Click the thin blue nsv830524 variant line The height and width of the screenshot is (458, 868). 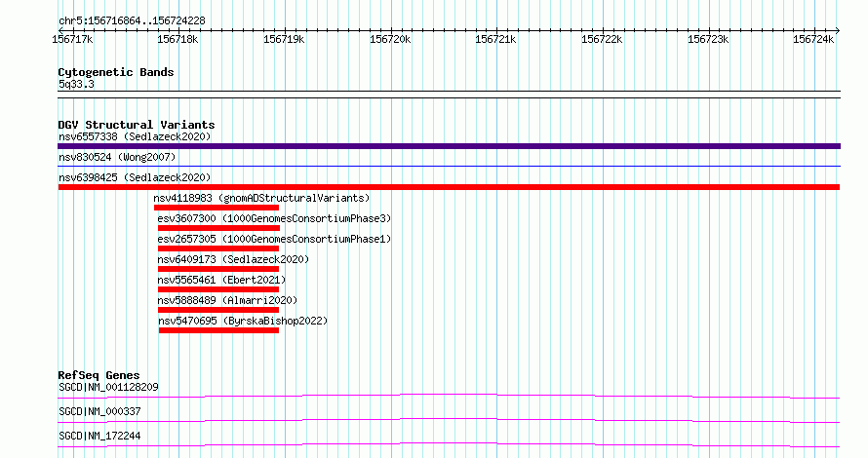coord(449,166)
